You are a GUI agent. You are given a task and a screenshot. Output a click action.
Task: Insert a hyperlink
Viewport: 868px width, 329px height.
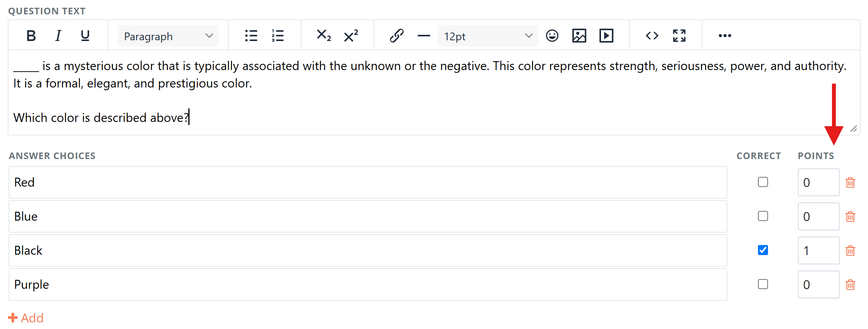click(x=396, y=36)
